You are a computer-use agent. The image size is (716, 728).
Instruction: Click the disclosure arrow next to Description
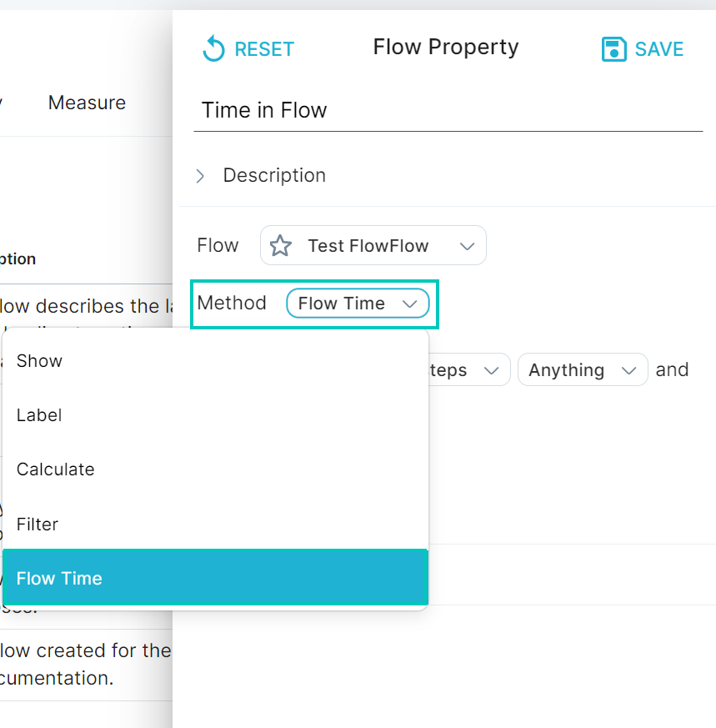pyautogui.click(x=200, y=176)
